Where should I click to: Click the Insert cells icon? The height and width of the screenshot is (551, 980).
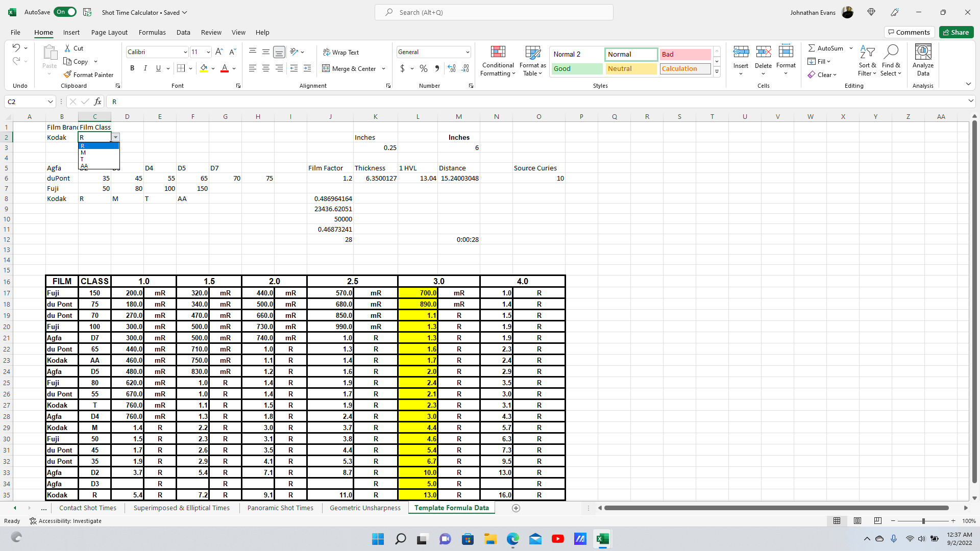click(741, 52)
